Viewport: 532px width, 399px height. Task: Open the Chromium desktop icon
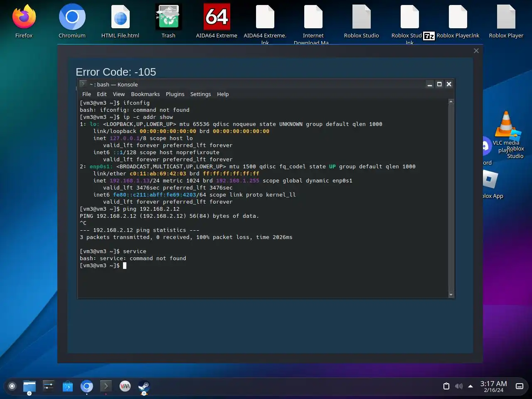tap(72, 22)
